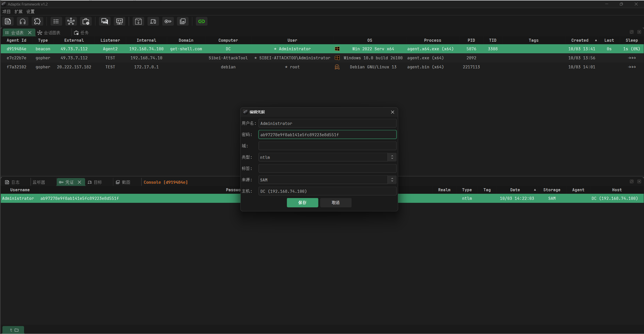Click the green link toolbar icon
Image resolution: width=644 pixels, height=334 pixels.
201,21
